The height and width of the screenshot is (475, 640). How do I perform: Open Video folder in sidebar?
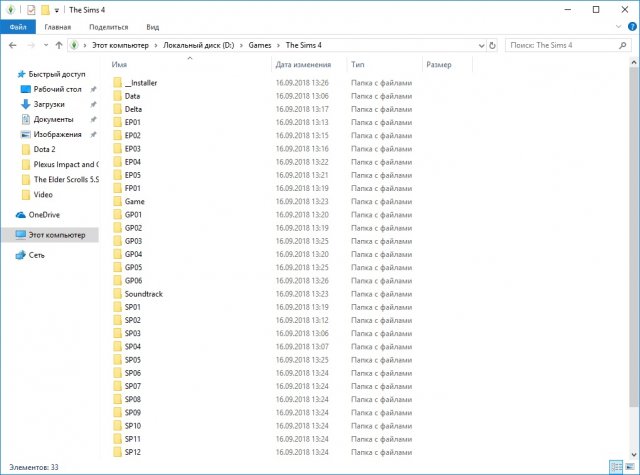click(x=43, y=195)
